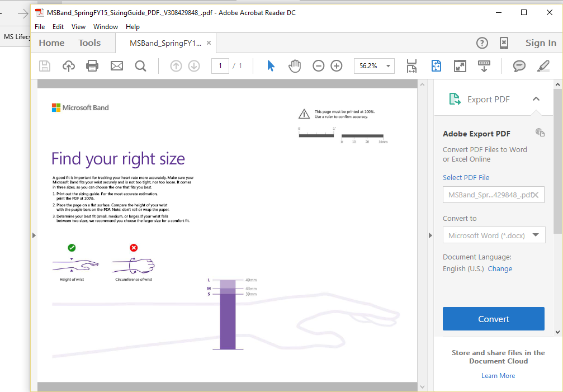Click the 'Circumference of wrist' caption
Image resolution: width=563 pixels, height=392 pixels.
(134, 279)
